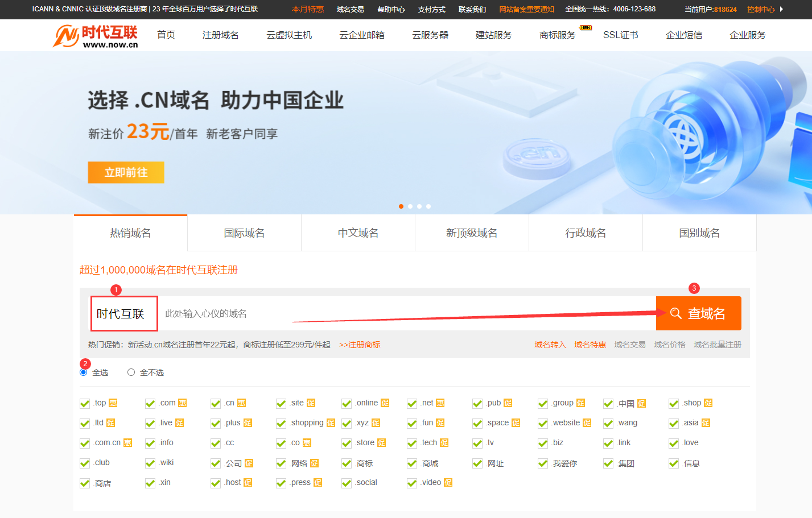Image resolution: width=812 pixels, height=518 pixels.
Task: Click the promo badge next to .公司
Action: click(x=249, y=463)
